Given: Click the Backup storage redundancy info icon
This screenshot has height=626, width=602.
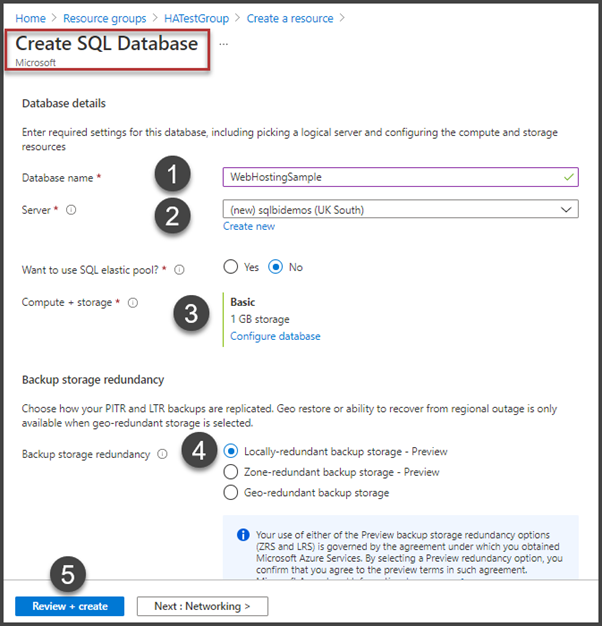Looking at the screenshot, I should point(162,454).
